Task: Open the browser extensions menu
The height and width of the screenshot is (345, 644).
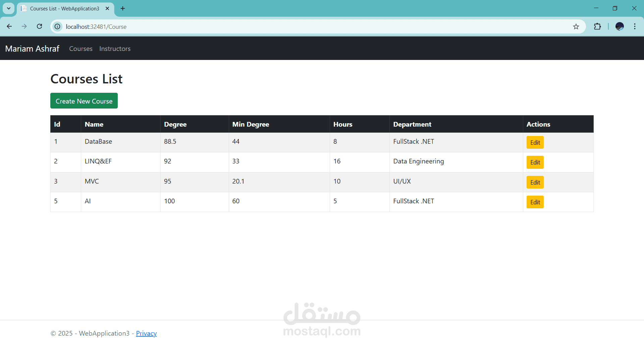Action: pos(597,26)
